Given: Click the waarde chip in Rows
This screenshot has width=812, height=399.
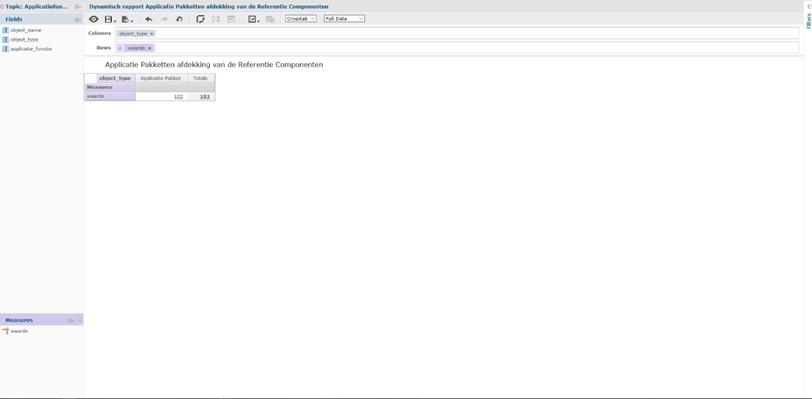Looking at the screenshot, I should pyautogui.click(x=136, y=48).
